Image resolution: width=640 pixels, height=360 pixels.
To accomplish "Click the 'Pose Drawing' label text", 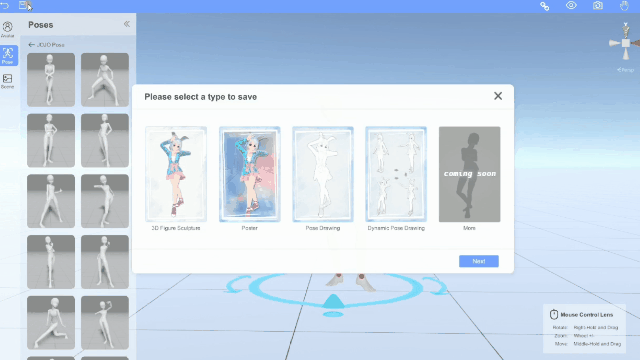I will click(x=323, y=228).
